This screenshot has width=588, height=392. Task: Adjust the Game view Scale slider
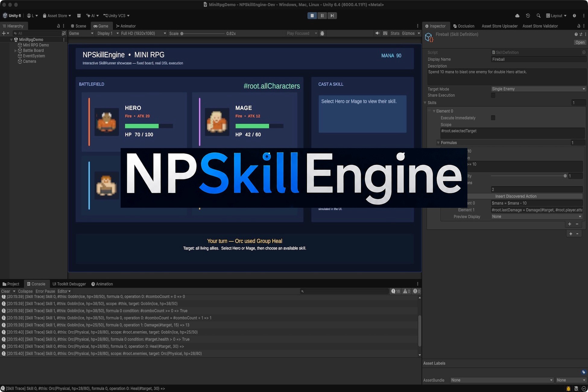point(182,33)
